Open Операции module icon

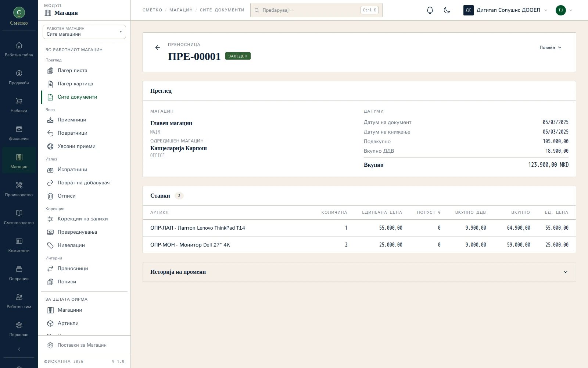[19, 273]
